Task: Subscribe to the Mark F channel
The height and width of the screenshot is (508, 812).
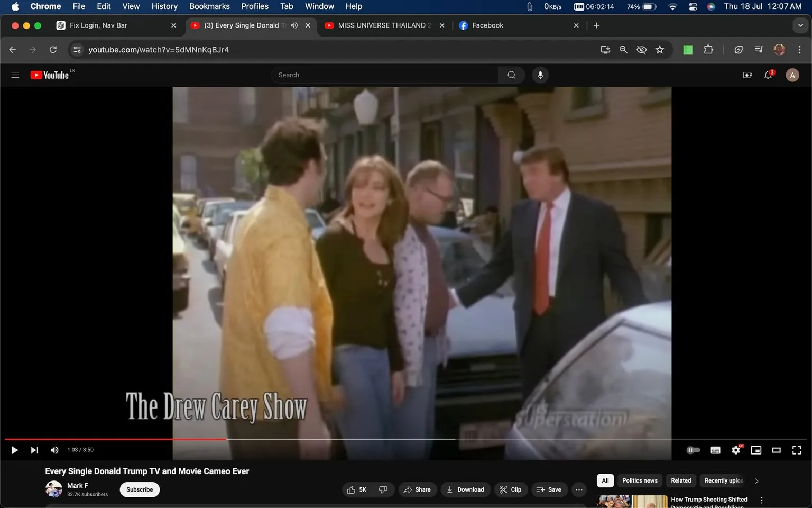Action: tap(139, 489)
